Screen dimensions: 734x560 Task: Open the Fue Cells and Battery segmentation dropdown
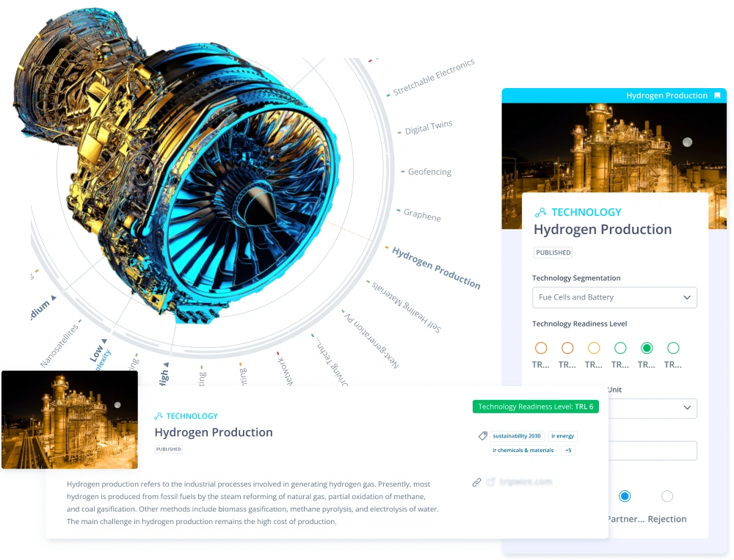coord(614,297)
